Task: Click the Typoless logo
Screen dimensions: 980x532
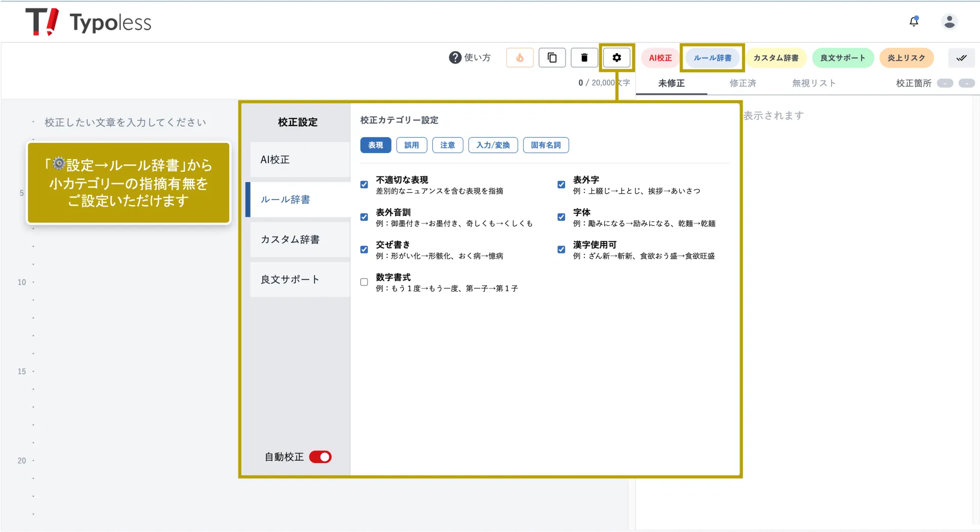Action: coord(88,22)
